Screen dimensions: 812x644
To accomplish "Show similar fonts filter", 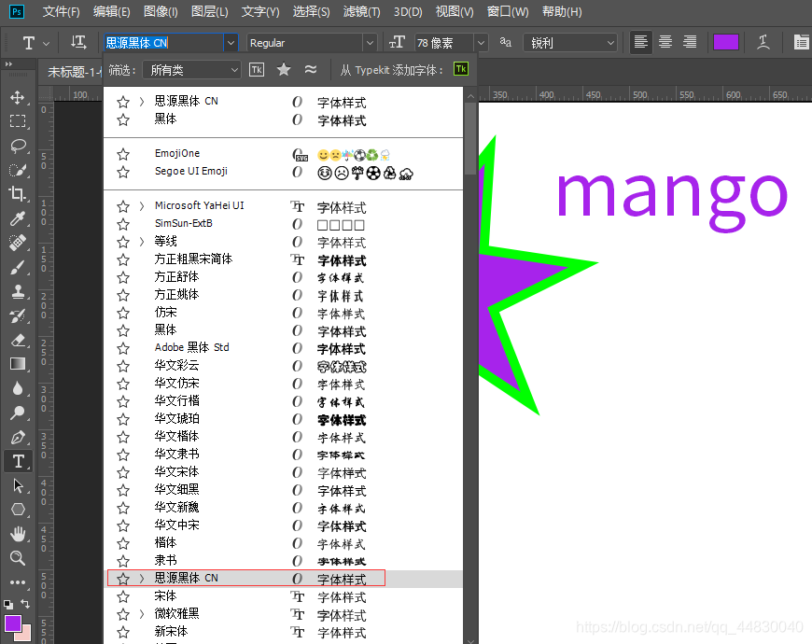I will click(311, 69).
